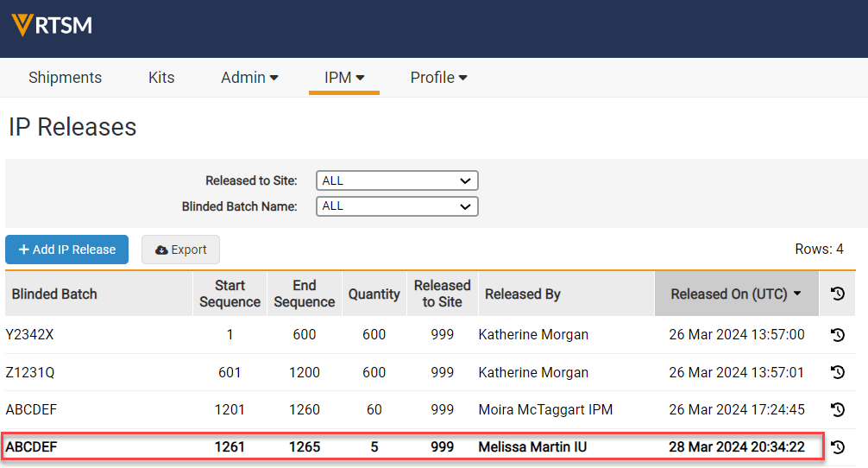Click the history icon in the table header
The height and width of the screenshot is (468, 868).
point(837,294)
